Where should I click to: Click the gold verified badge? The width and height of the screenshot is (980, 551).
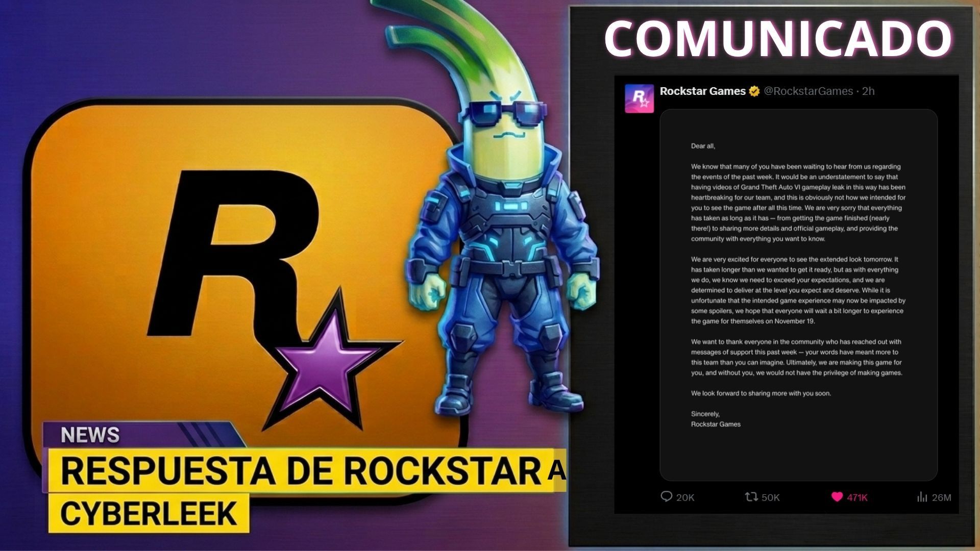point(754,91)
